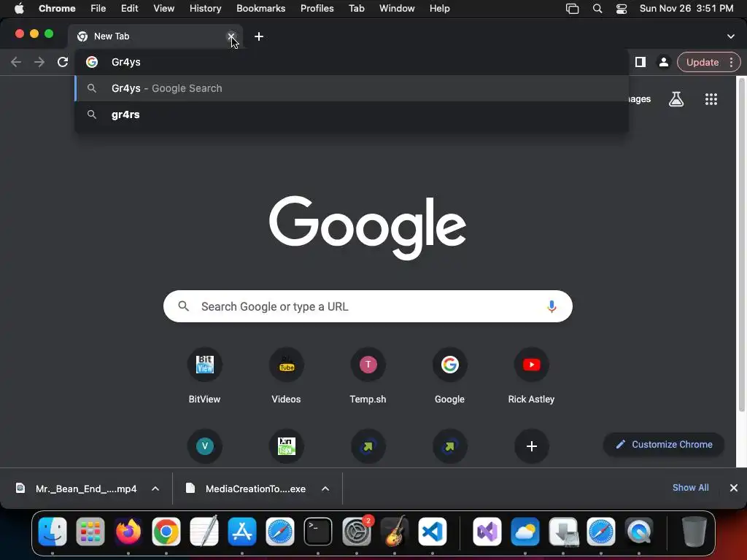Open the History menu
747x560 pixels.
pos(205,9)
